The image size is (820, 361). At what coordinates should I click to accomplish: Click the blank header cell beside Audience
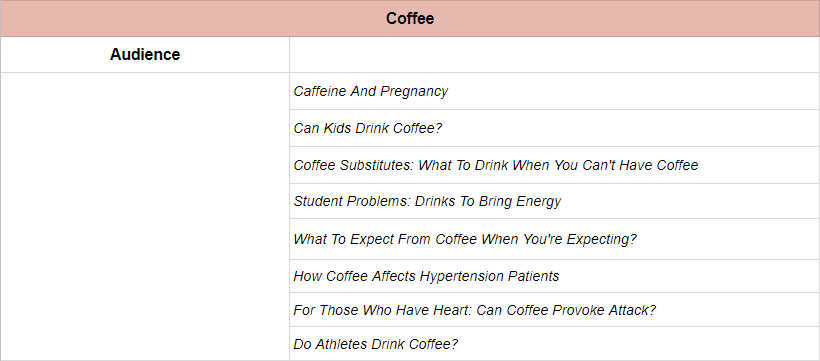[554, 54]
